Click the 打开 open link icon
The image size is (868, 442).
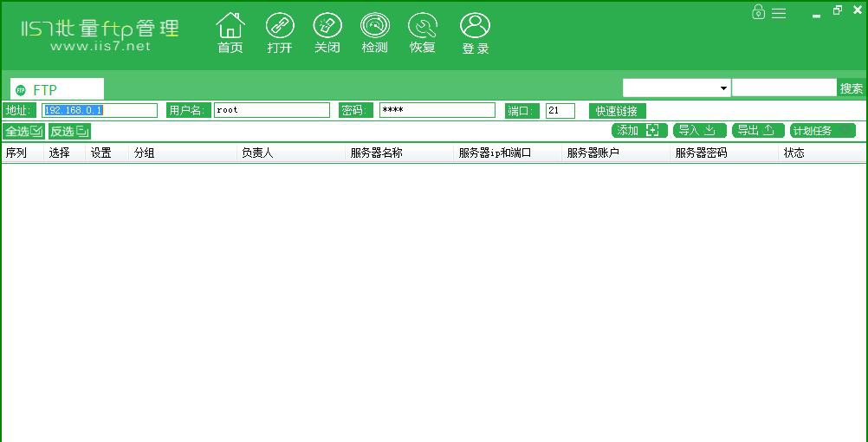tap(280, 33)
